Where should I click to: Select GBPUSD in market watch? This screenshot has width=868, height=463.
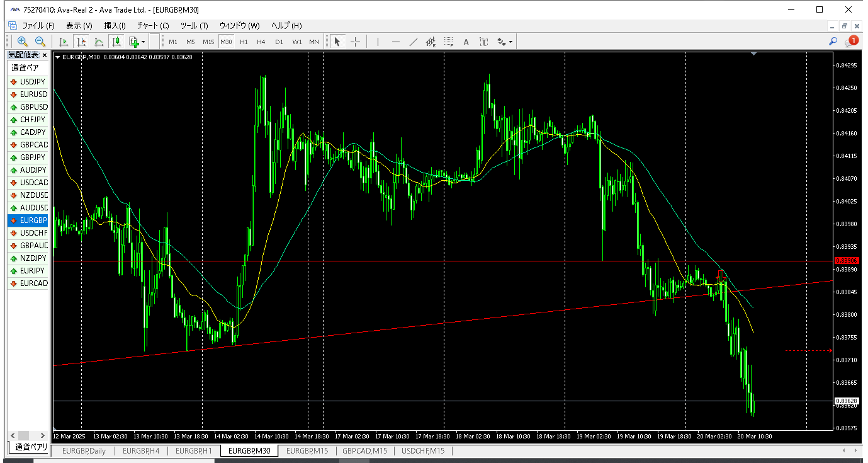[x=28, y=107]
